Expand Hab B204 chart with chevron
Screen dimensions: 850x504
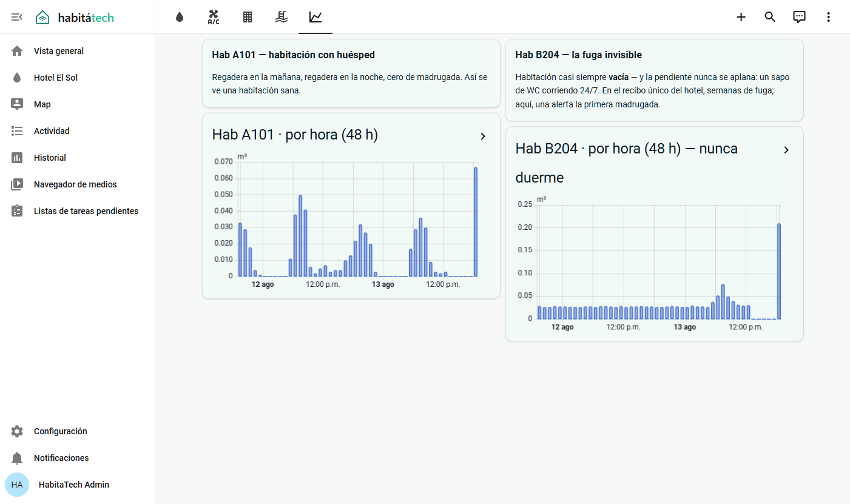point(786,150)
